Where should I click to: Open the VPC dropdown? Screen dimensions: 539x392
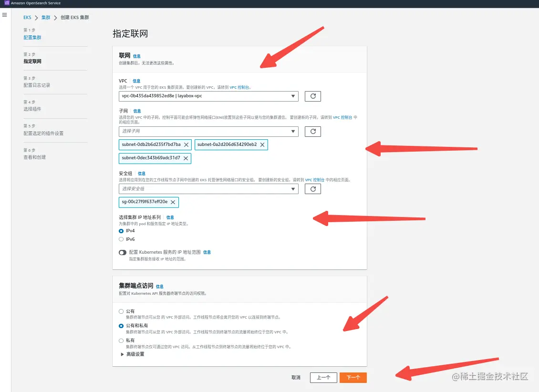point(208,96)
